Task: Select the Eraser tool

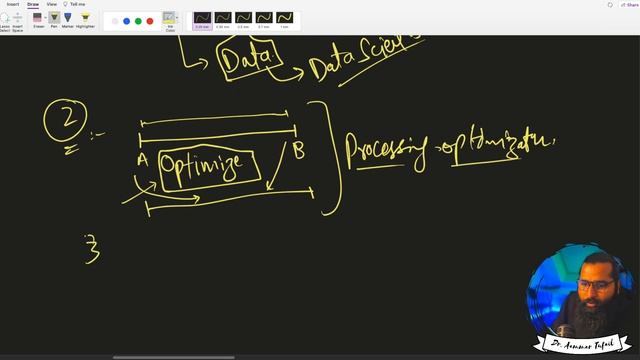Action: (x=38, y=20)
